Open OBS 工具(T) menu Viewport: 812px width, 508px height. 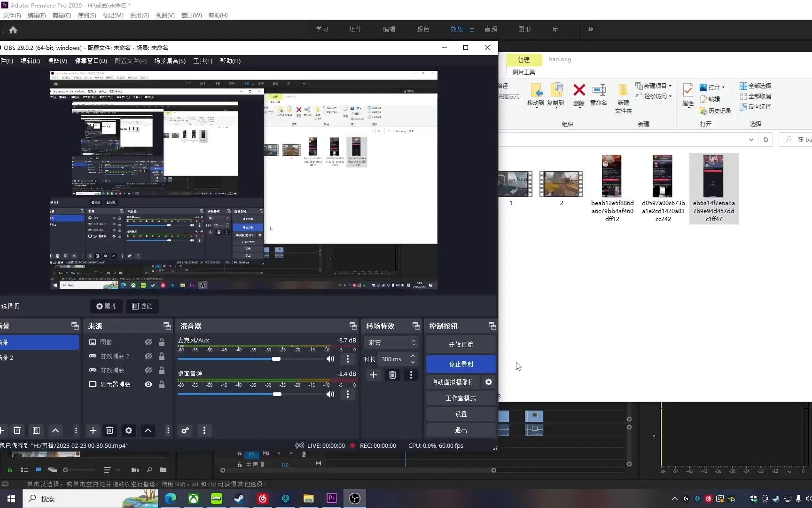(203, 61)
